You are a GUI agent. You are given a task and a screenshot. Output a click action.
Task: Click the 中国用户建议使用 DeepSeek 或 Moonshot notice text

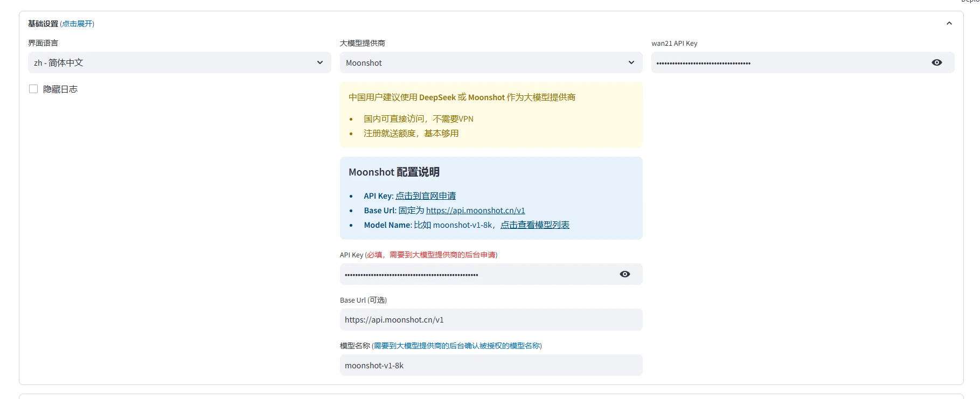[x=462, y=97]
